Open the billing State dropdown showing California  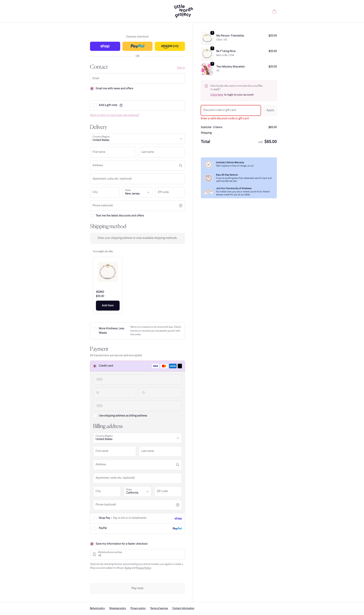(x=137, y=491)
